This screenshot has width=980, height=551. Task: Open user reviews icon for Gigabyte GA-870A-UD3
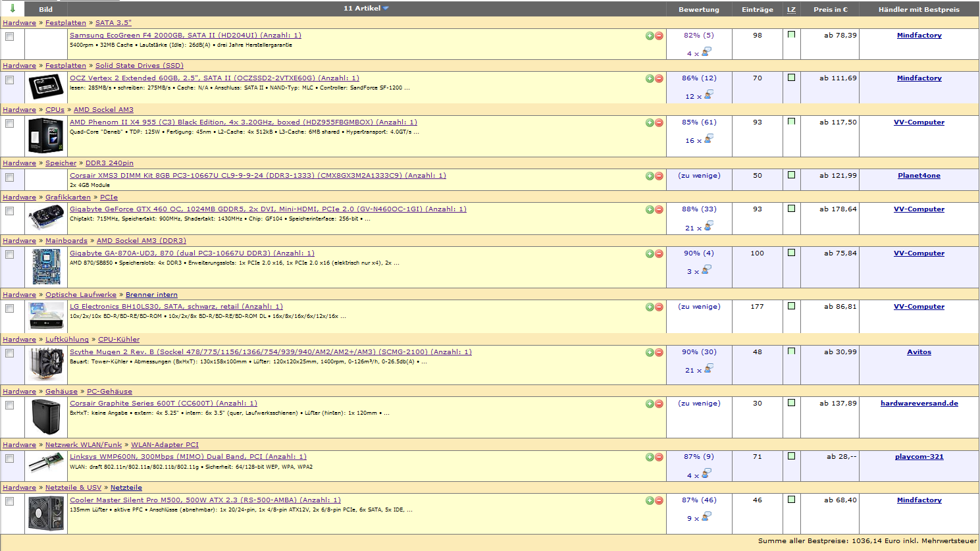point(706,269)
